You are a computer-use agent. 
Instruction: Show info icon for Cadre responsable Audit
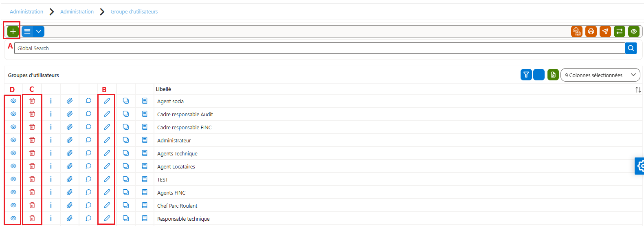point(51,114)
